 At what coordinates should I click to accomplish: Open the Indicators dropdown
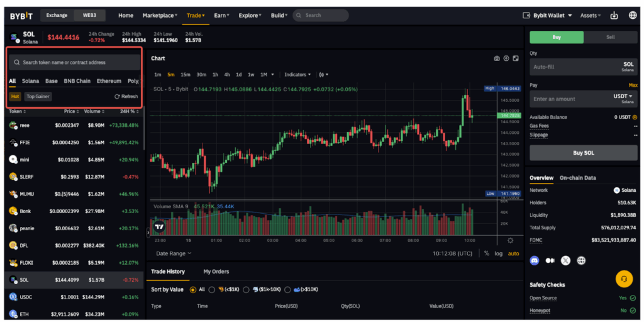(x=297, y=74)
